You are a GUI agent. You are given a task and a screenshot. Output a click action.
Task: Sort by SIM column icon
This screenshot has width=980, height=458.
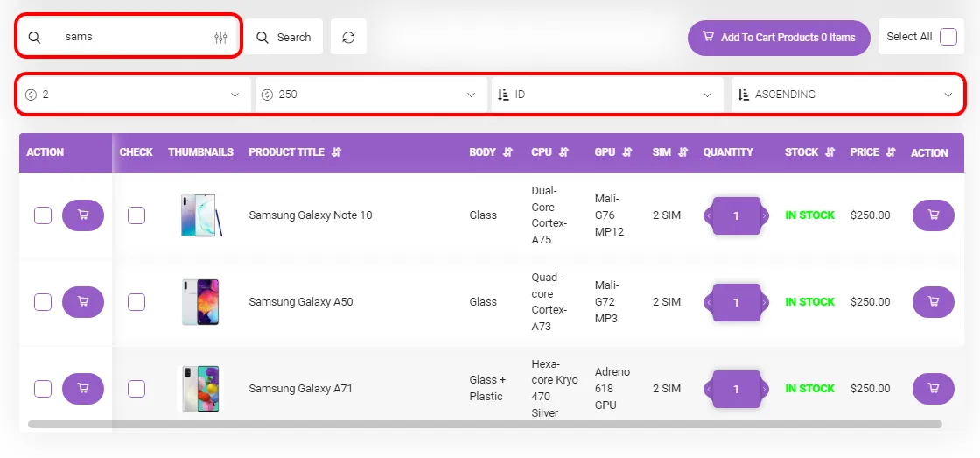(x=682, y=152)
